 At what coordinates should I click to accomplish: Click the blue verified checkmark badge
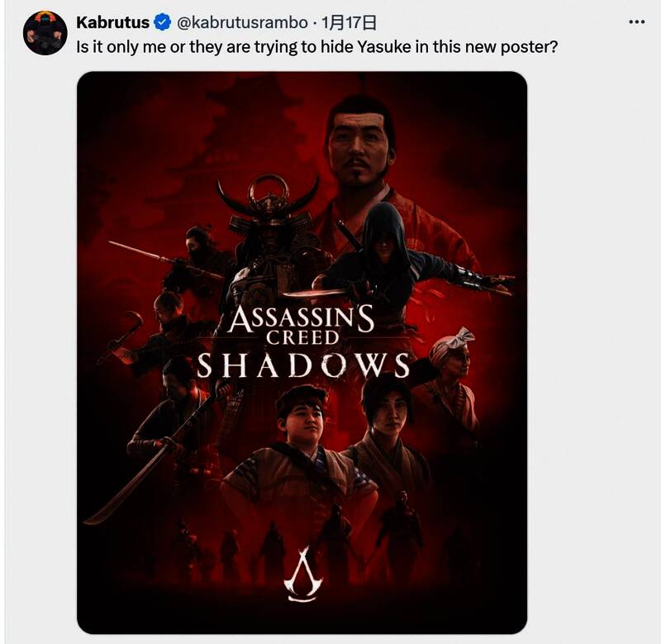point(162,22)
